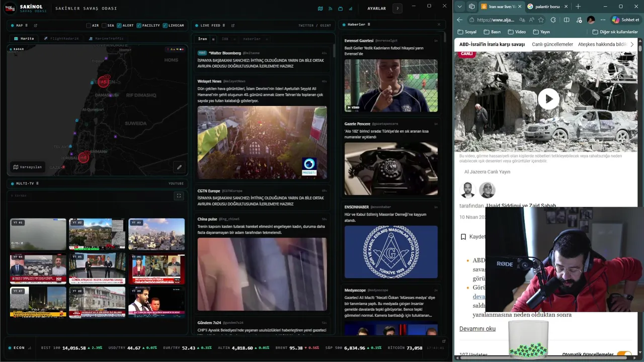Viewport: 644px width, 362px height.
Task: Click the TV panel icon in header
Action: pos(341,9)
